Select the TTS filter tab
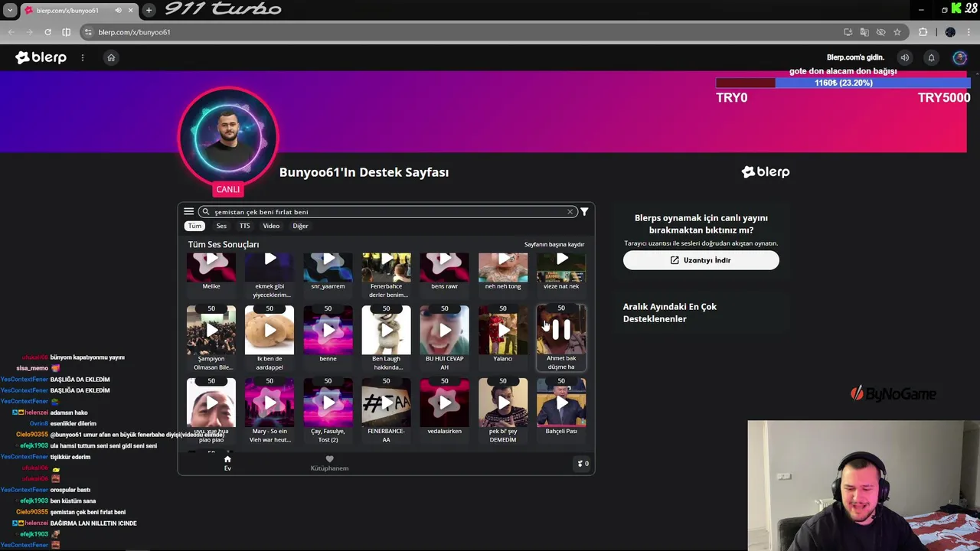The width and height of the screenshot is (980, 551). click(x=245, y=226)
